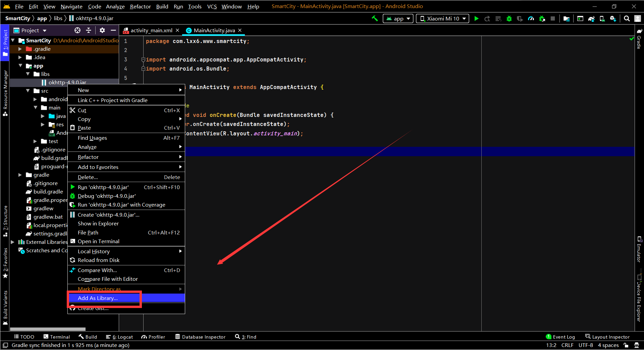Click the UTF-8 encoding status entry
The width and height of the screenshot is (644, 350).
pyautogui.click(x=586, y=345)
